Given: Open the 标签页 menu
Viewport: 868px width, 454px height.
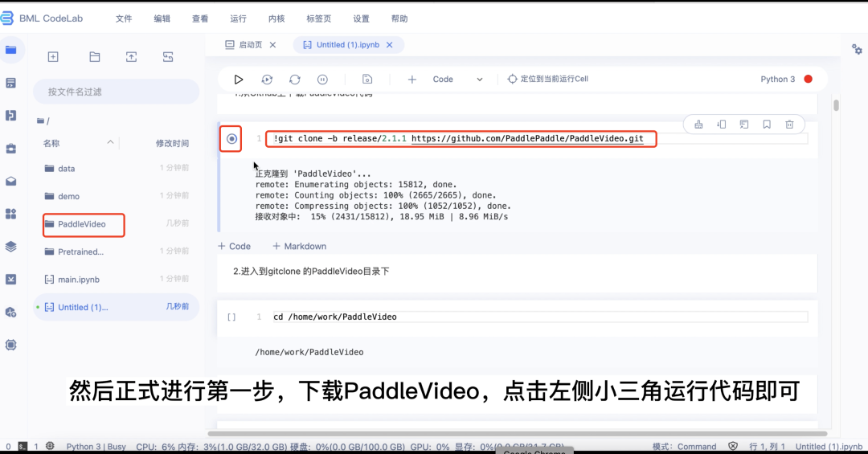Looking at the screenshot, I should coord(318,18).
